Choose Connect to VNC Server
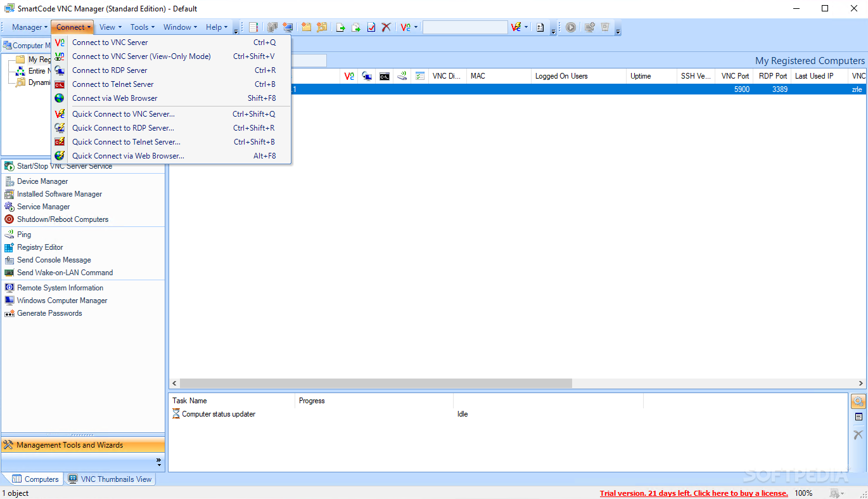This screenshot has height=499, width=868. pyautogui.click(x=171, y=42)
